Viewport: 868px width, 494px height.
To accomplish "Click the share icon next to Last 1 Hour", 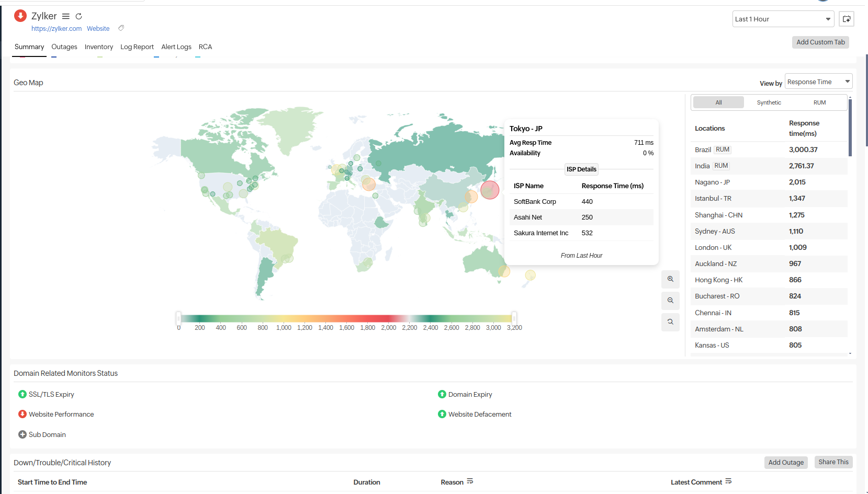I will [846, 19].
